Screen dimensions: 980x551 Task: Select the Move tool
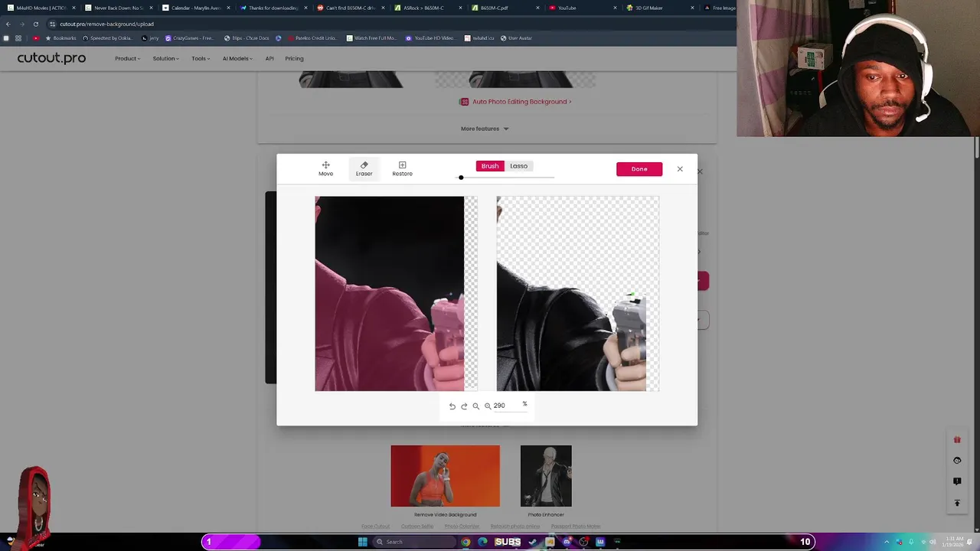click(x=325, y=168)
